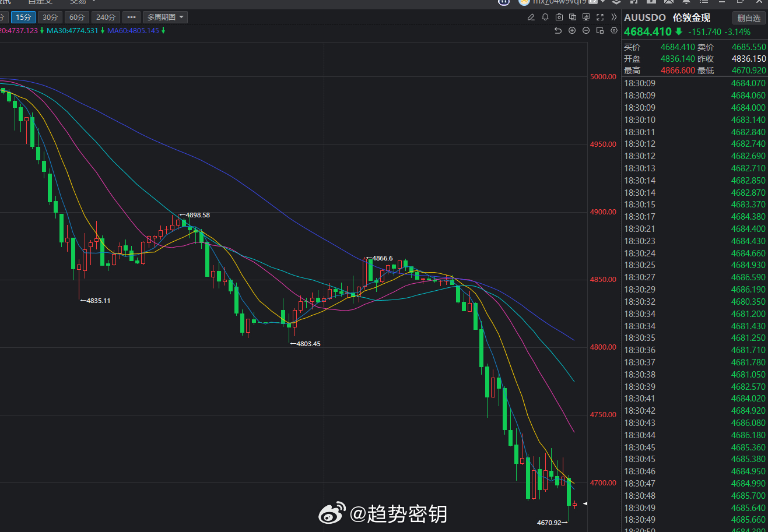This screenshot has height=532, width=768.
Task: Show more timeframes via ellipsis button
Action: coord(132,17)
